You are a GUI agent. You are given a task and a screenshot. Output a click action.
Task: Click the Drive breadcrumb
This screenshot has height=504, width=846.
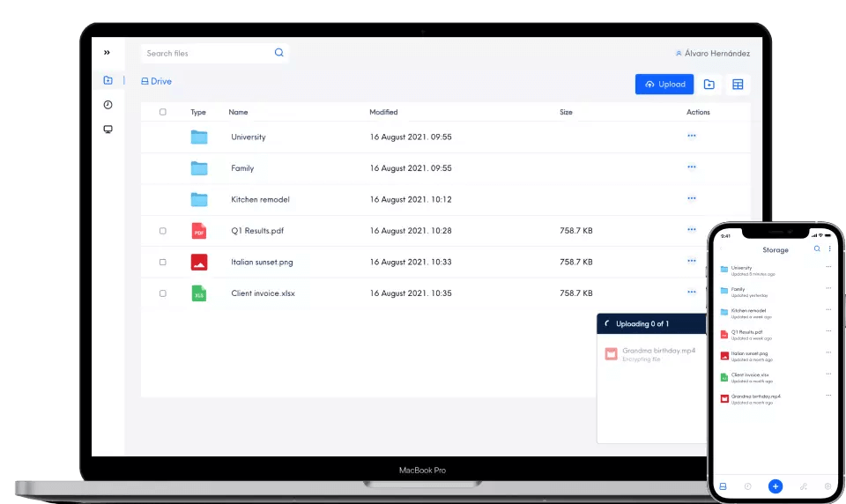(x=157, y=81)
